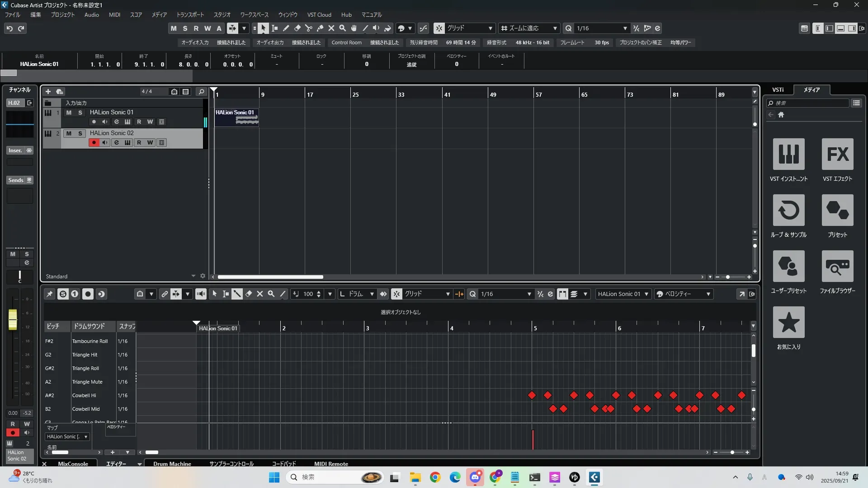Screen dimensions: 868x488
Task: Select the Eraser tool in the main toolbar
Action: [x=297, y=28]
